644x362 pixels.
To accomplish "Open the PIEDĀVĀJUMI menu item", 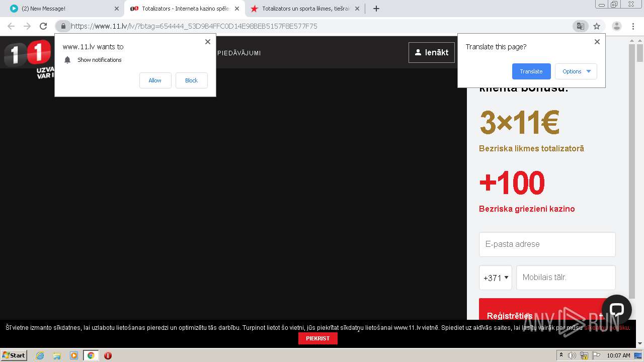I will (239, 53).
